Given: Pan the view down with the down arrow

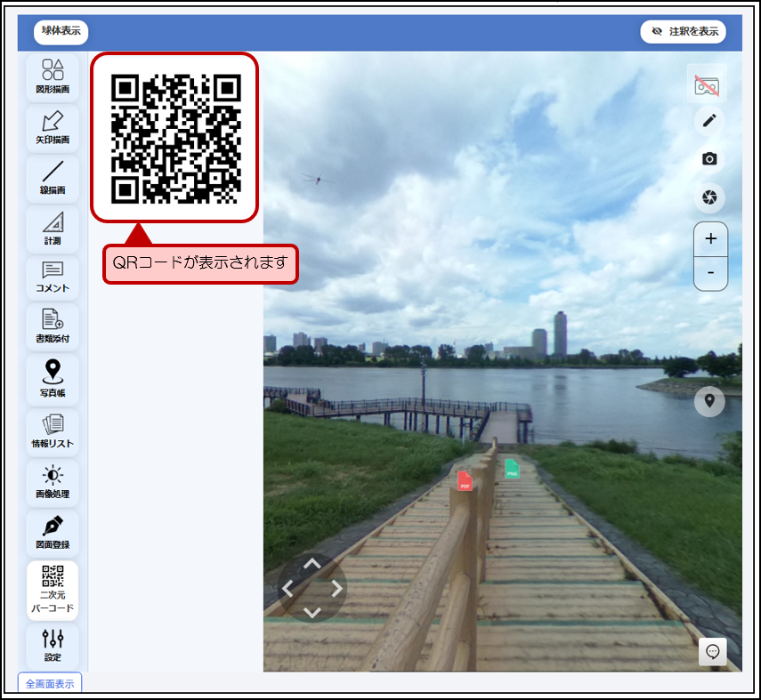Looking at the screenshot, I should coord(312,612).
